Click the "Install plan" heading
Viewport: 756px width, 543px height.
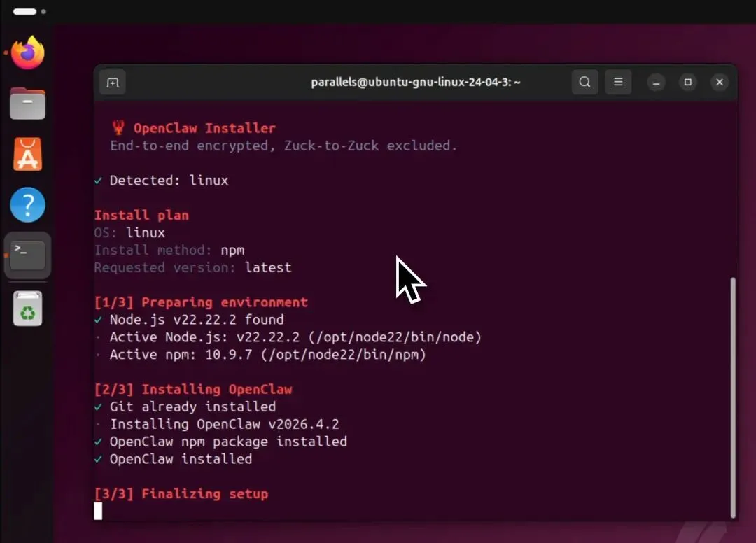141,215
